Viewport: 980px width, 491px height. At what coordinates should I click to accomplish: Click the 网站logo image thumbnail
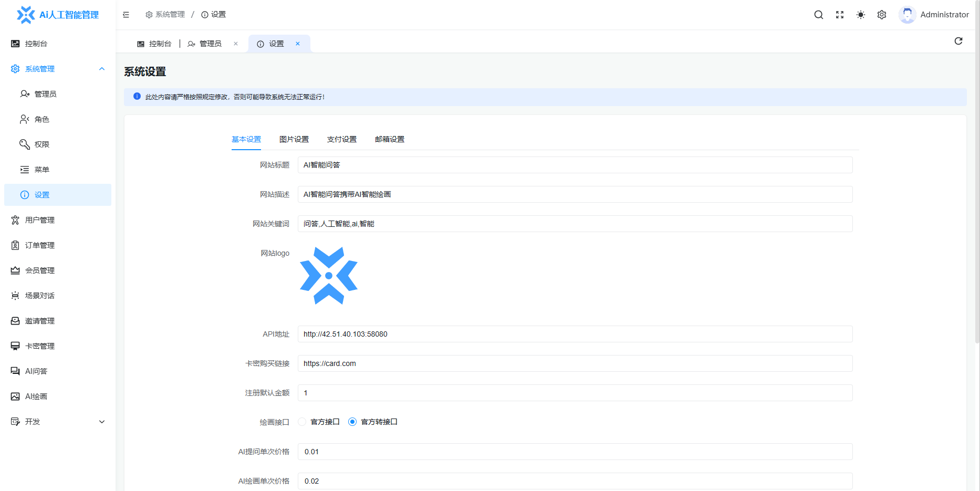click(x=329, y=276)
